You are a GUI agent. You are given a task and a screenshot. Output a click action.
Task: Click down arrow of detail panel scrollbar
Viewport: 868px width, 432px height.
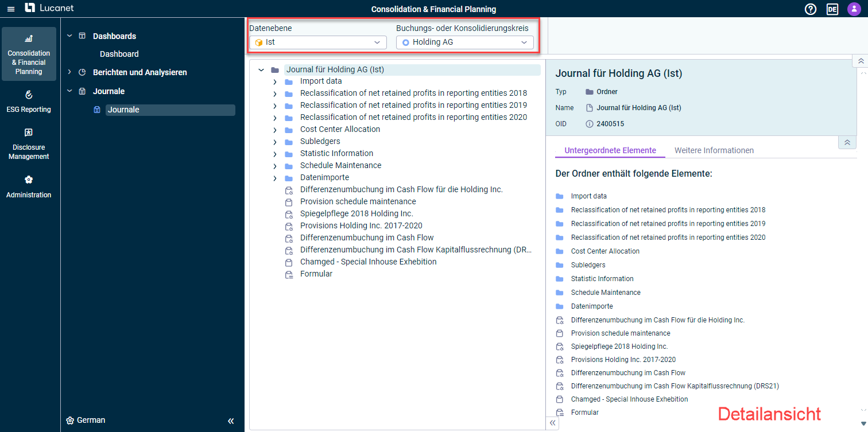tap(862, 423)
